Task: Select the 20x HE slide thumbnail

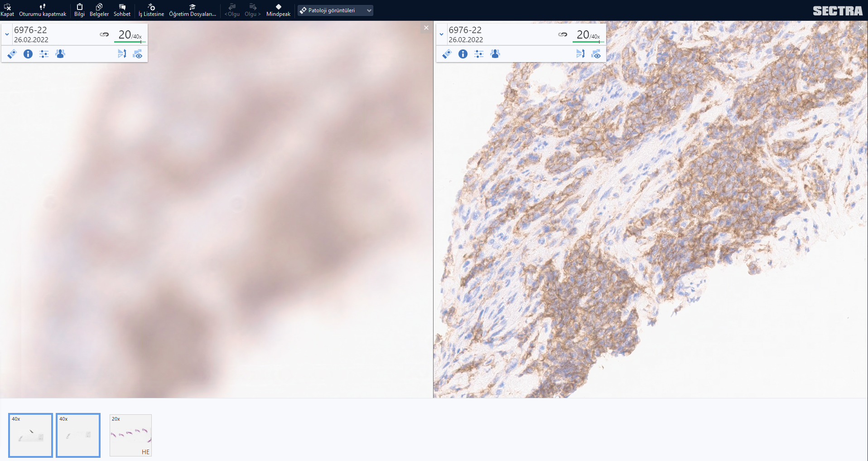Action: click(x=130, y=435)
